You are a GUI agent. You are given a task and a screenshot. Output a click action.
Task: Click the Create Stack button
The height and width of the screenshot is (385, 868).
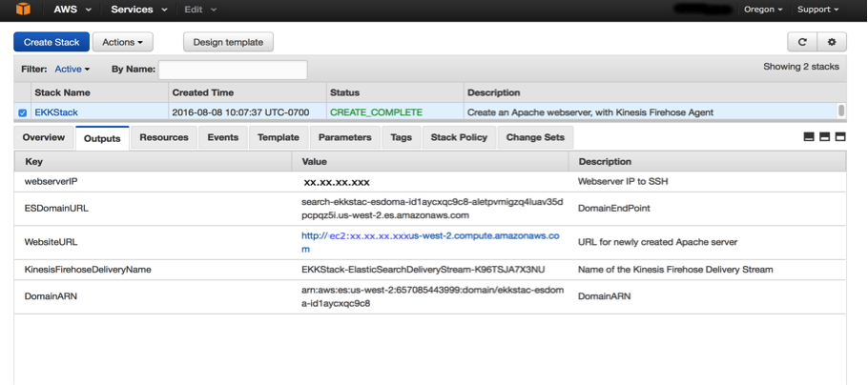[52, 42]
